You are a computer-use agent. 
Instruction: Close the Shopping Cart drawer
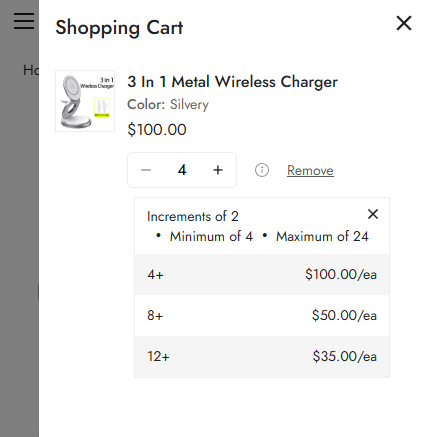(x=404, y=23)
